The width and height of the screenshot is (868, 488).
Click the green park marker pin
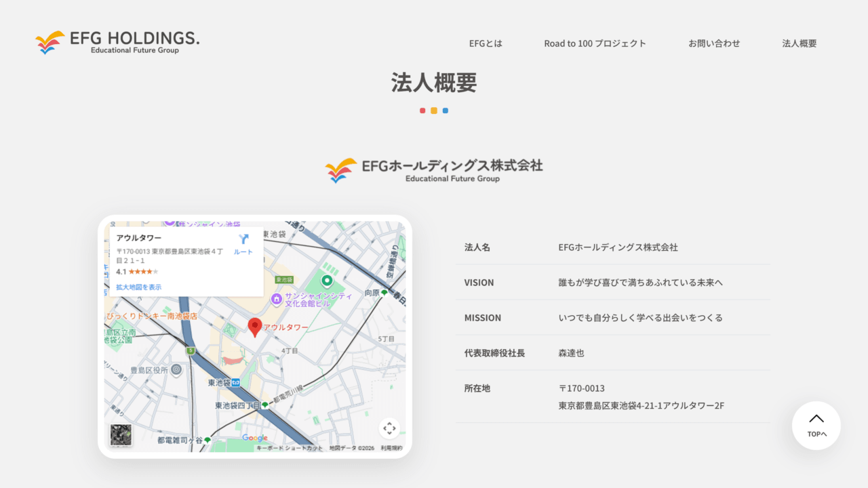coord(327,281)
